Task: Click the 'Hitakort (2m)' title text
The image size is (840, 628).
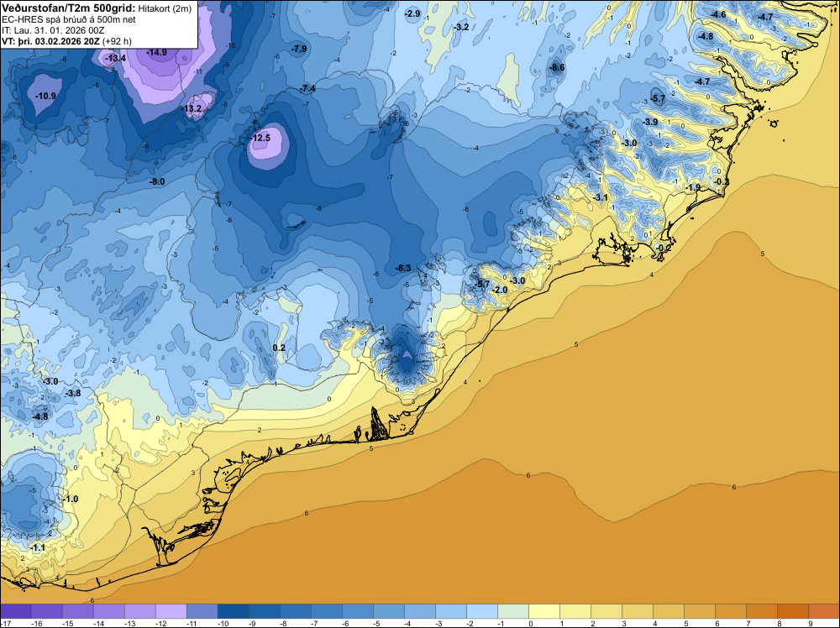Action: pyautogui.click(x=165, y=8)
